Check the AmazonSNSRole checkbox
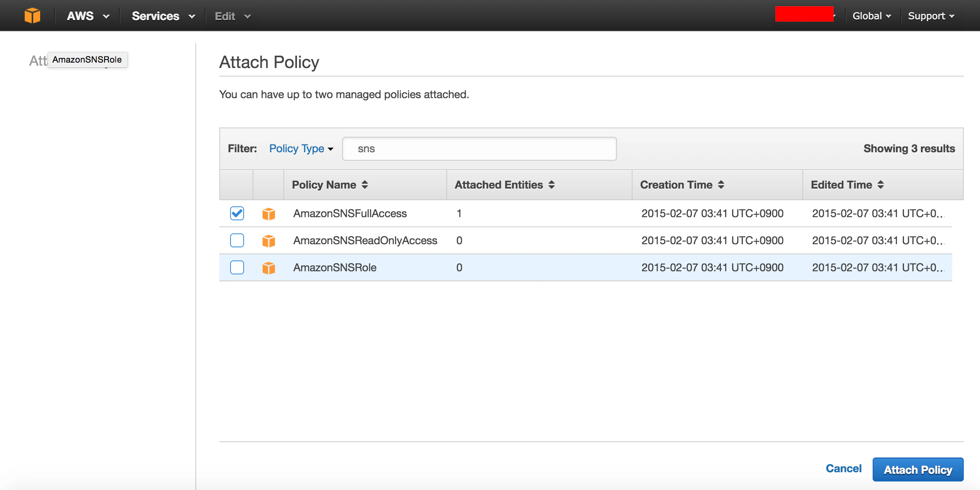980x490 pixels. [237, 267]
